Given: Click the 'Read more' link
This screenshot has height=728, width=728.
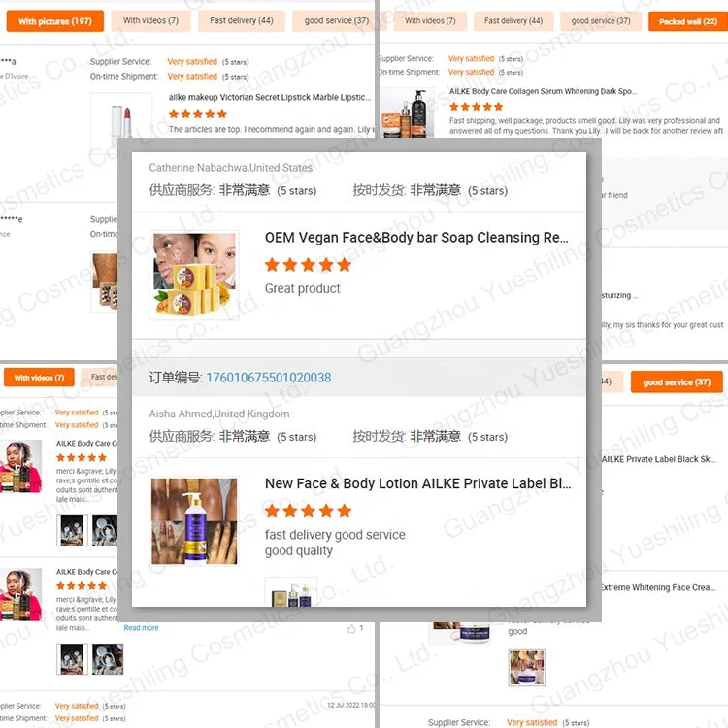Looking at the screenshot, I should coord(141,628).
